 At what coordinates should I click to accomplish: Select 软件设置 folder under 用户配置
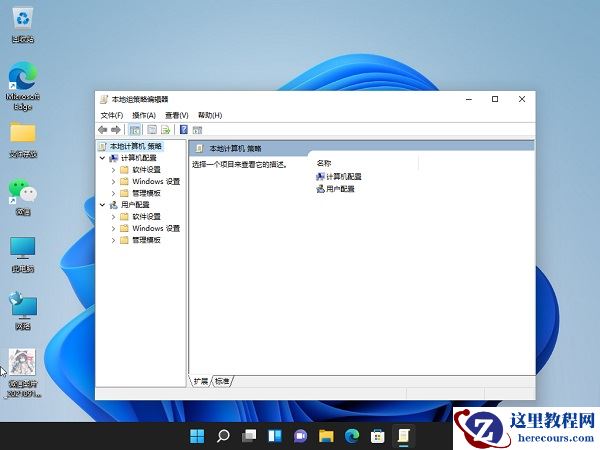[146, 217]
